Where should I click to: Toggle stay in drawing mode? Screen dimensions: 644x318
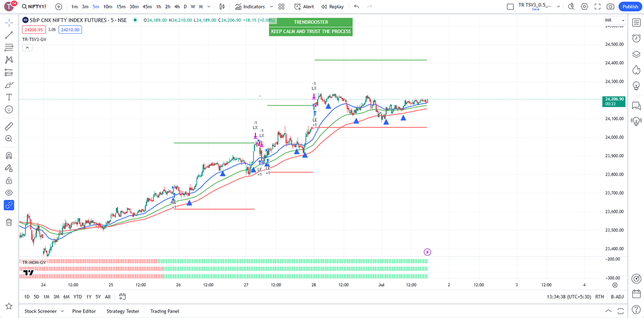[x=9, y=168]
